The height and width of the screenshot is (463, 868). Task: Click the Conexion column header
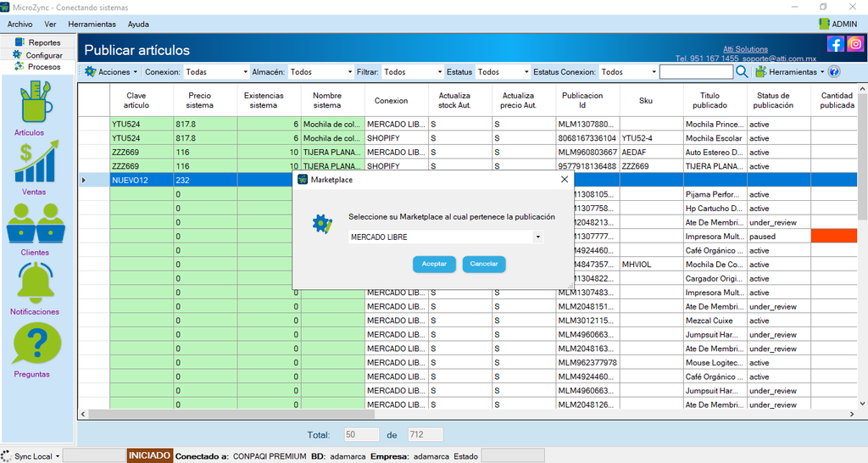point(397,100)
